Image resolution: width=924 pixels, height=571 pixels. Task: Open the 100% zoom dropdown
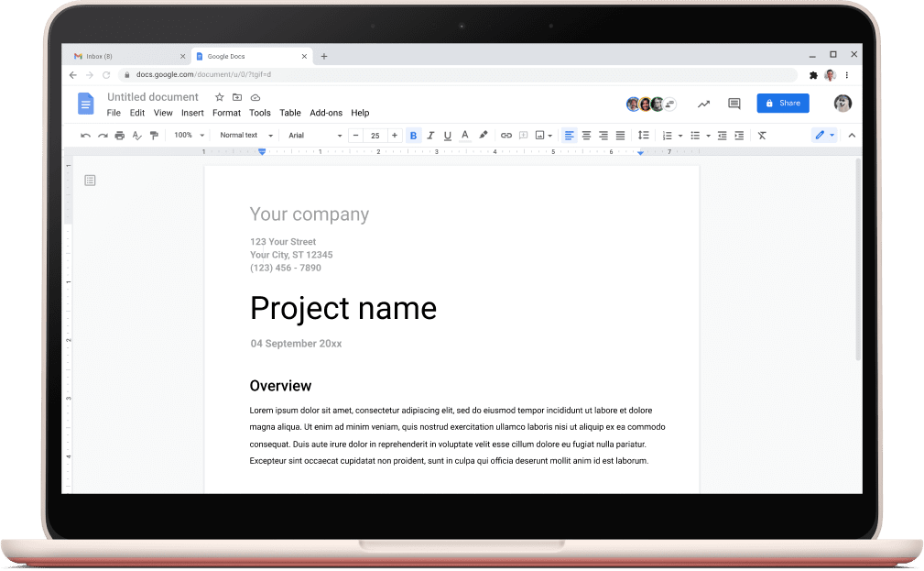186,135
